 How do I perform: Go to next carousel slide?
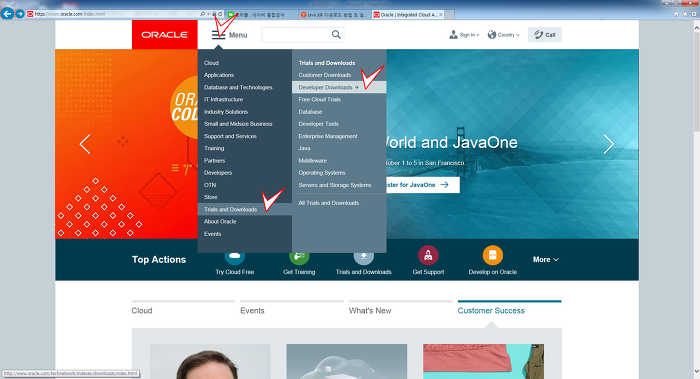608,144
